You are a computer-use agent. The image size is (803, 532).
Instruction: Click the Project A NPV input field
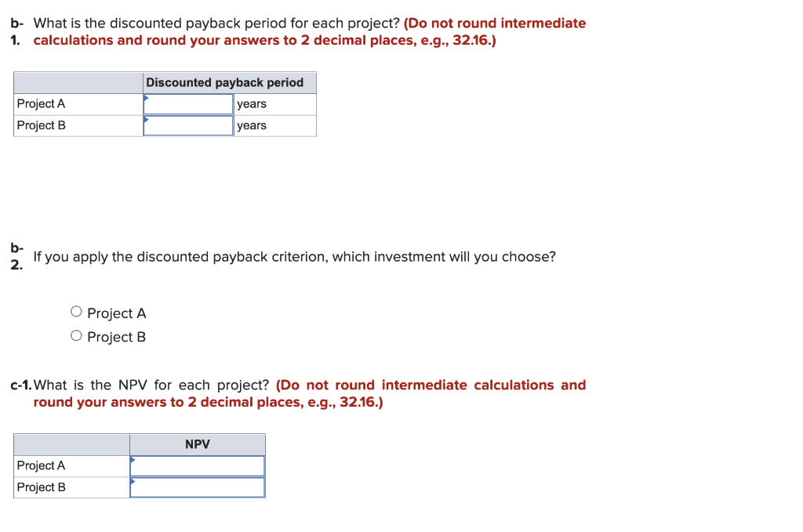197,465
